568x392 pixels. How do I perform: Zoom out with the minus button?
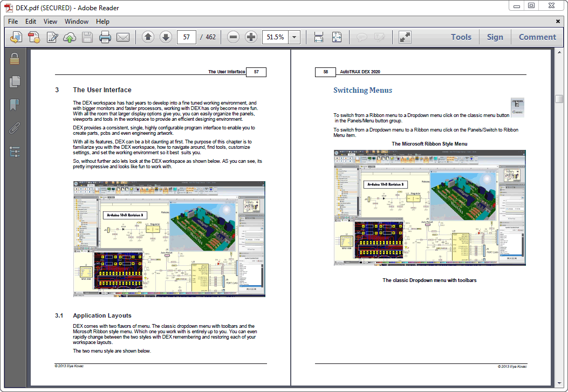[233, 37]
